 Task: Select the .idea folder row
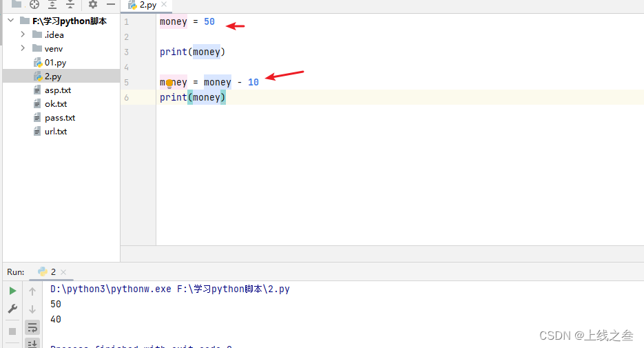61,35
